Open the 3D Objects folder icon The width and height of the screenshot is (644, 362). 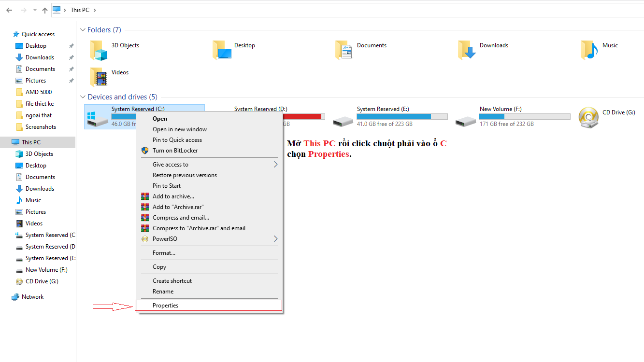99,50
